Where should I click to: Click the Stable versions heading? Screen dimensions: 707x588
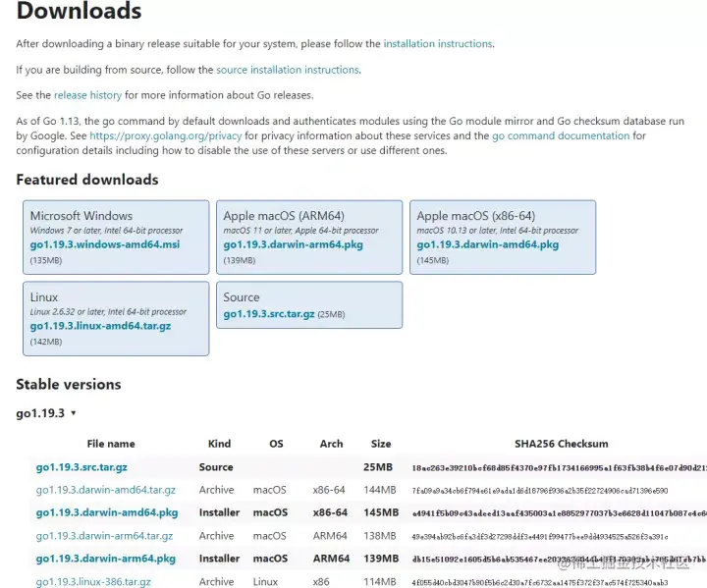(69, 384)
